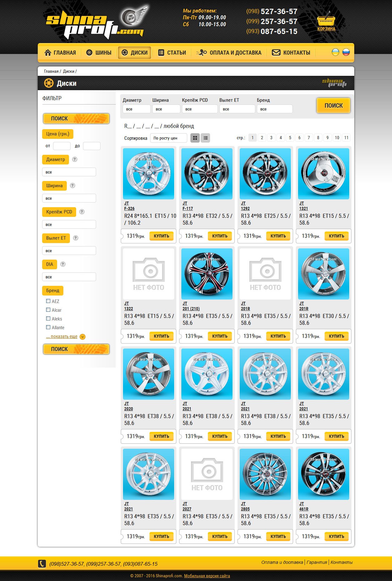The height and width of the screenshot is (581, 392).
Task: Select the list view icon
Action: click(205, 138)
